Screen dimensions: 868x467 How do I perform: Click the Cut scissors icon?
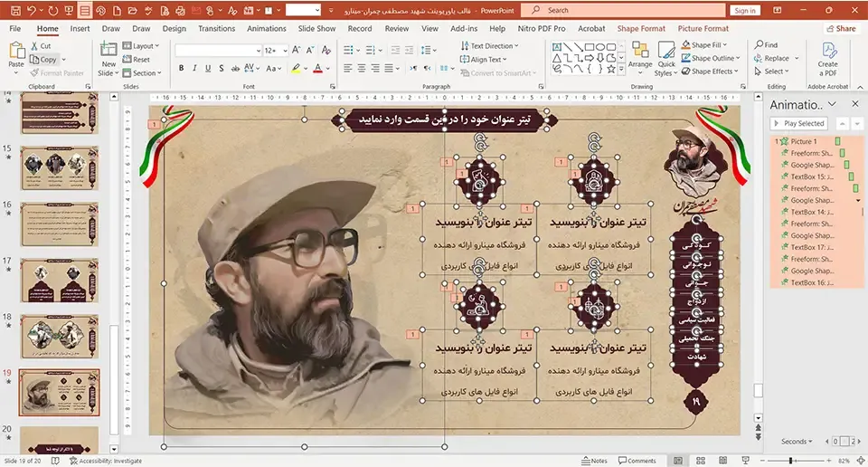[33, 46]
